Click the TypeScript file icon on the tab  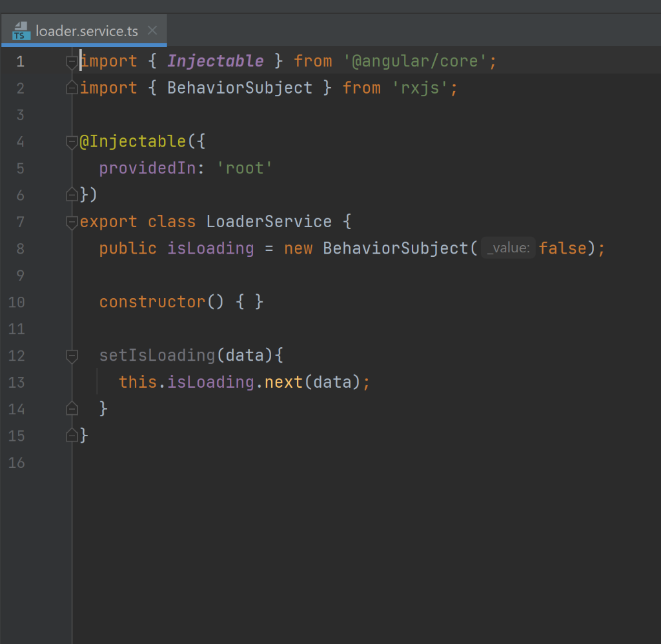(21, 30)
